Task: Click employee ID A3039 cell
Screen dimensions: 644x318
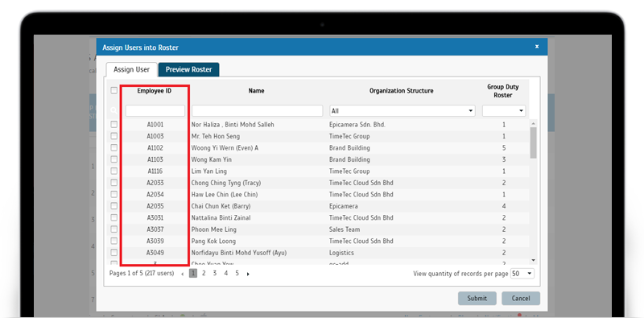Action: click(x=155, y=241)
